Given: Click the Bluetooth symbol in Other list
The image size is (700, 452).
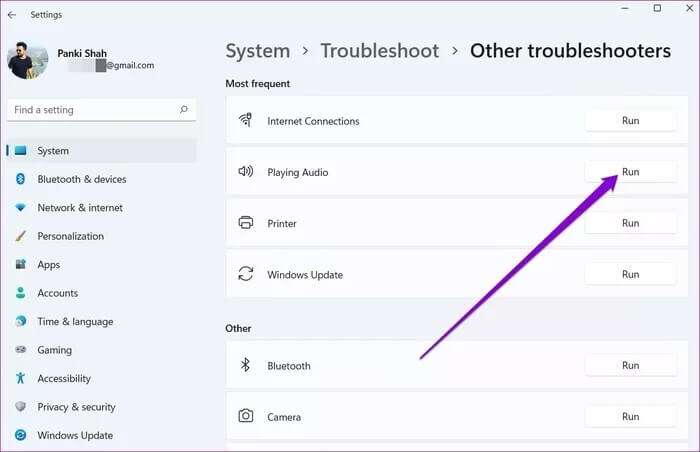Looking at the screenshot, I should [245, 365].
